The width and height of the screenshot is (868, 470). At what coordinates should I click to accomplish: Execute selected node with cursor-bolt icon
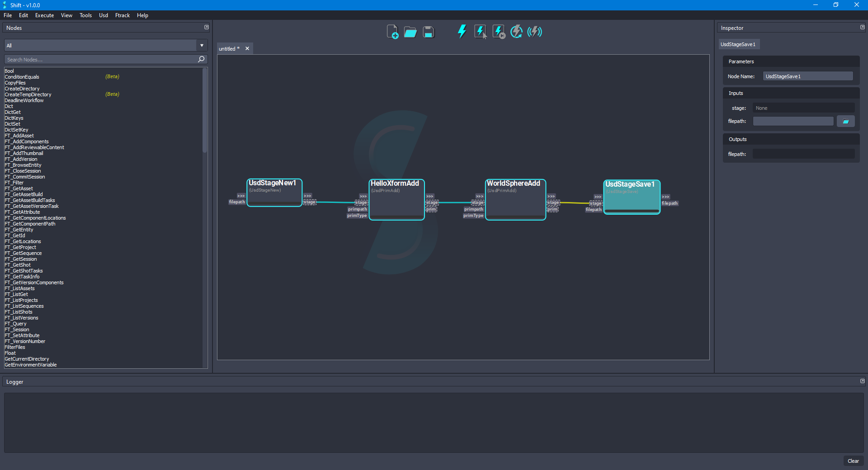point(480,32)
